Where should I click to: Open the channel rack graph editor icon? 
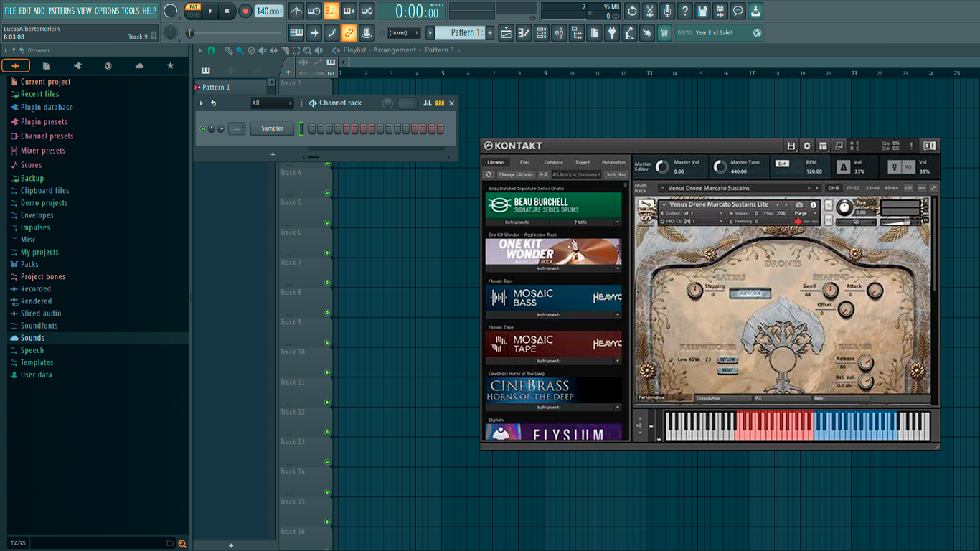coord(427,103)
